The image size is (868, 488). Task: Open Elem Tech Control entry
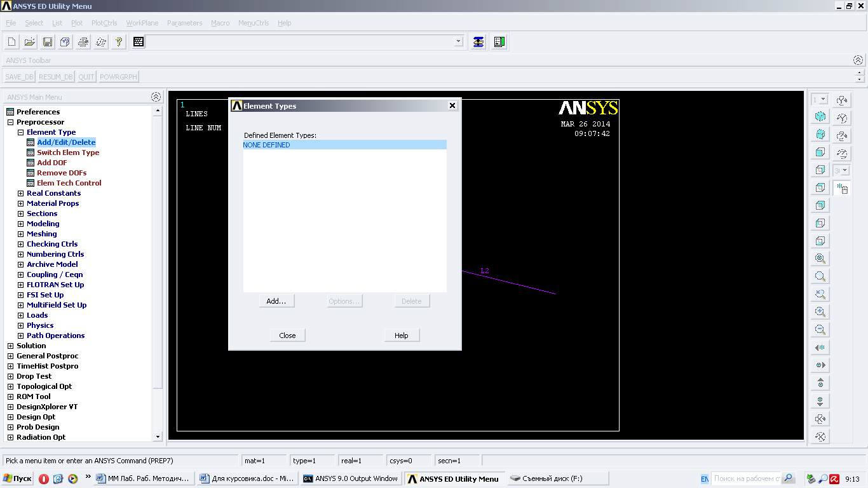click(x=69, y=183)
